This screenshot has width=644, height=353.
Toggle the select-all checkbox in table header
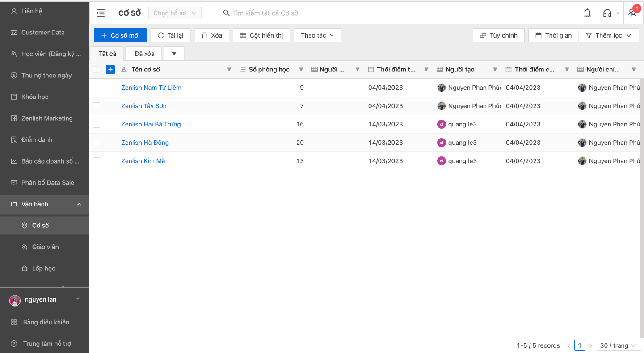tap(97, 69)
